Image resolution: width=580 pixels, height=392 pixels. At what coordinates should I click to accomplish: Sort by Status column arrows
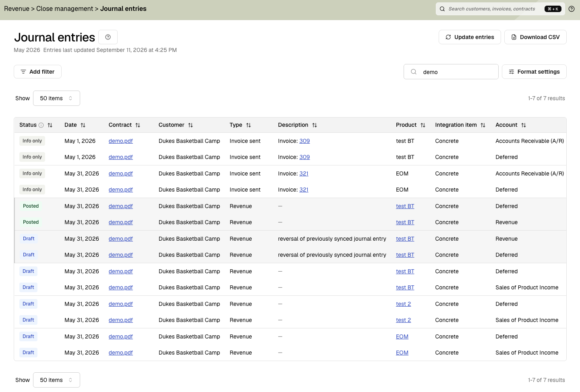tap(50, 125)
